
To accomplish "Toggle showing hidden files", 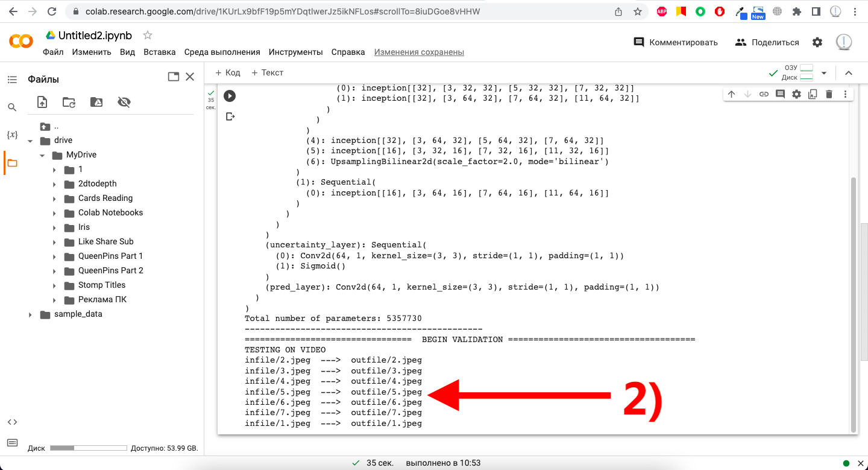I will [x=124, y=103].
